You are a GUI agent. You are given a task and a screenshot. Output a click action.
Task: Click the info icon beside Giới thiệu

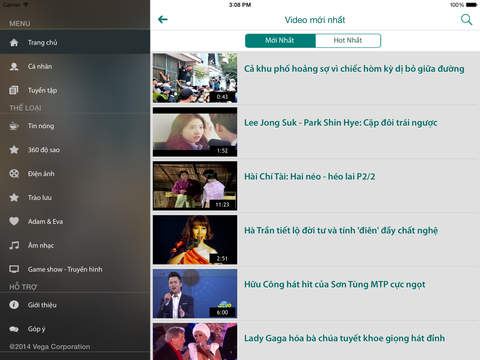tap(14, 305)
